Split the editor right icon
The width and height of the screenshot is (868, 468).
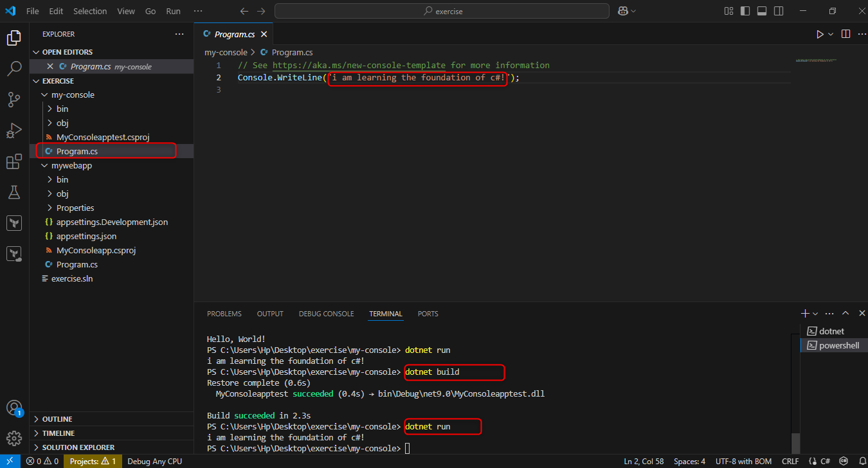pyautogui.click(x=845, y=34)
